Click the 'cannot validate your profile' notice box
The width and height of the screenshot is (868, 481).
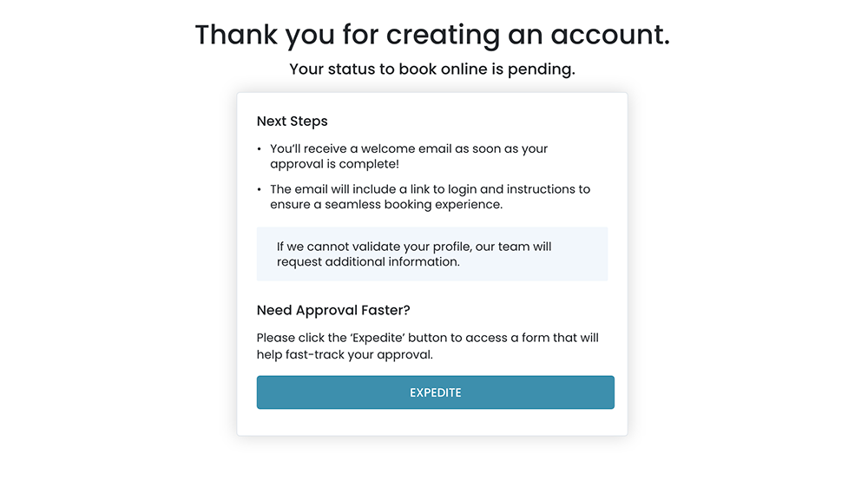point(431,254)
